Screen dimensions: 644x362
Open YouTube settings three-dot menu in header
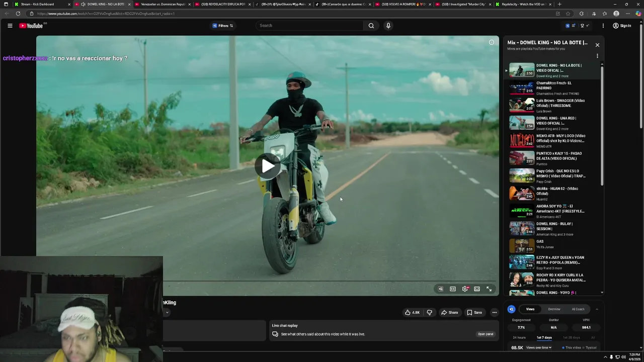coord(603,26)
